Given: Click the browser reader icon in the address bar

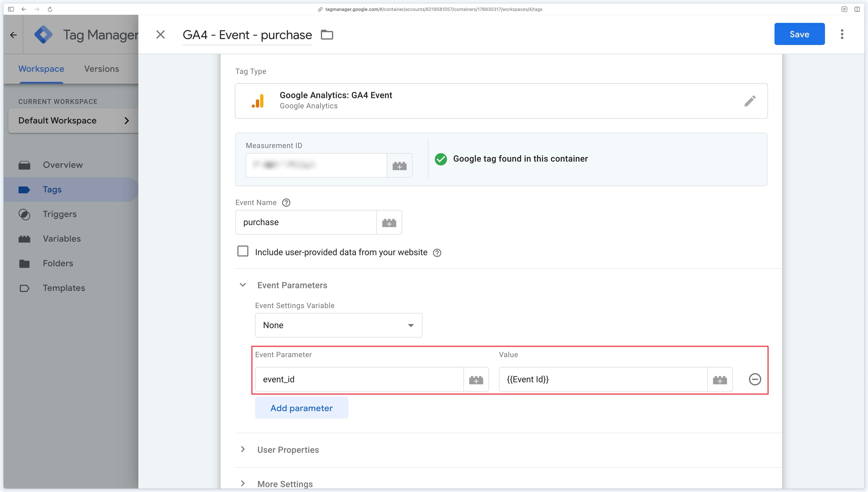Looking at the screenshot, I should [844, 9].
